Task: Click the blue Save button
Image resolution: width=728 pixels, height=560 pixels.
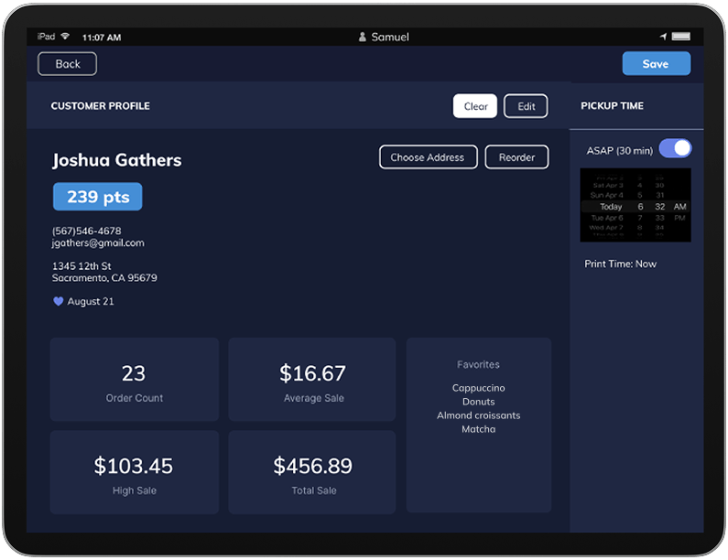Action: click(x=656, y=63)
